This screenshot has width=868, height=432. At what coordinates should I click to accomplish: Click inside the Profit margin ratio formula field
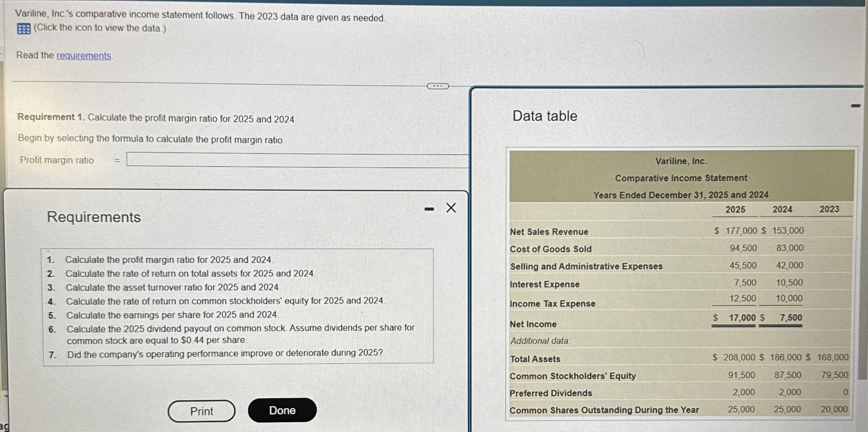(277, 160)
